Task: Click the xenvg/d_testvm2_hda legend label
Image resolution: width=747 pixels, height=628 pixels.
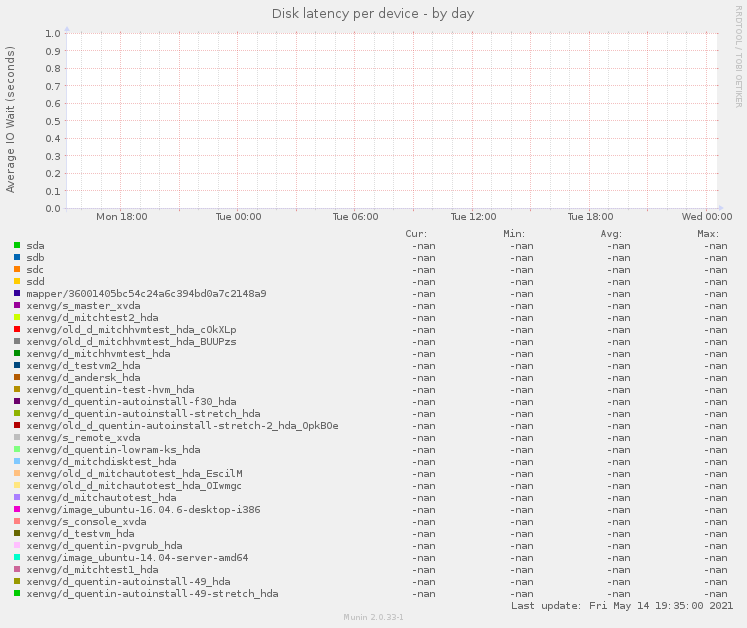Action: click(x=83, y=365)
